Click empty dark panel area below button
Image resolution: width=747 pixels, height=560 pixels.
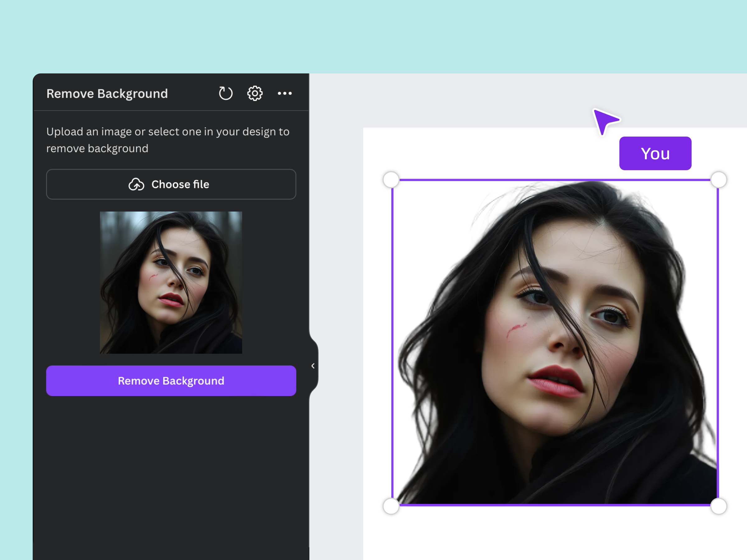(171, 473)
